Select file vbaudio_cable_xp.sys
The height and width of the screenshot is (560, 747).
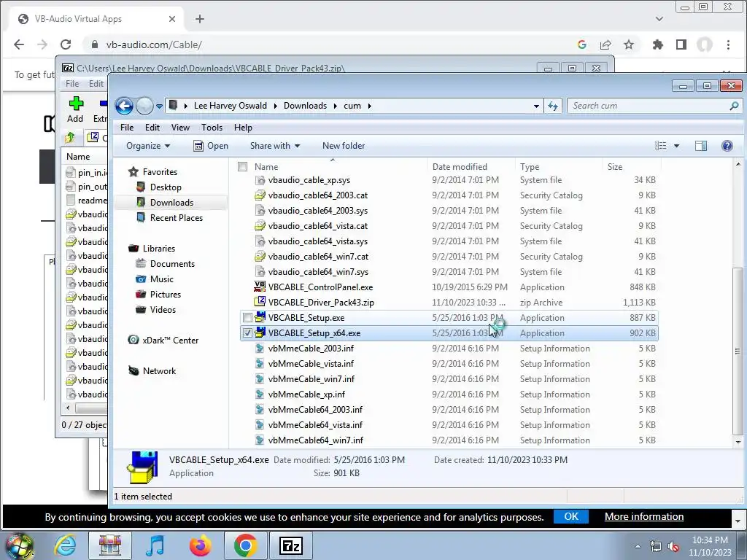click(x=309, y=180)
